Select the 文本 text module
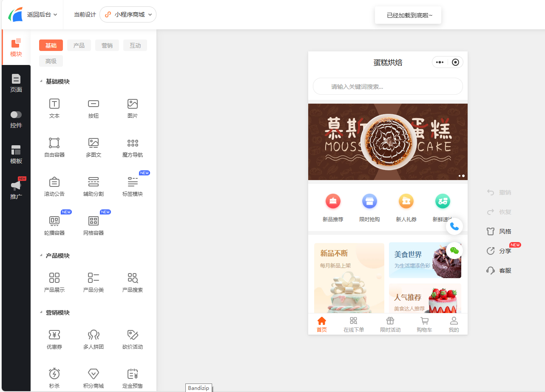Image resolution: width=545 pixels, height=392 pixels. (54, 108)
